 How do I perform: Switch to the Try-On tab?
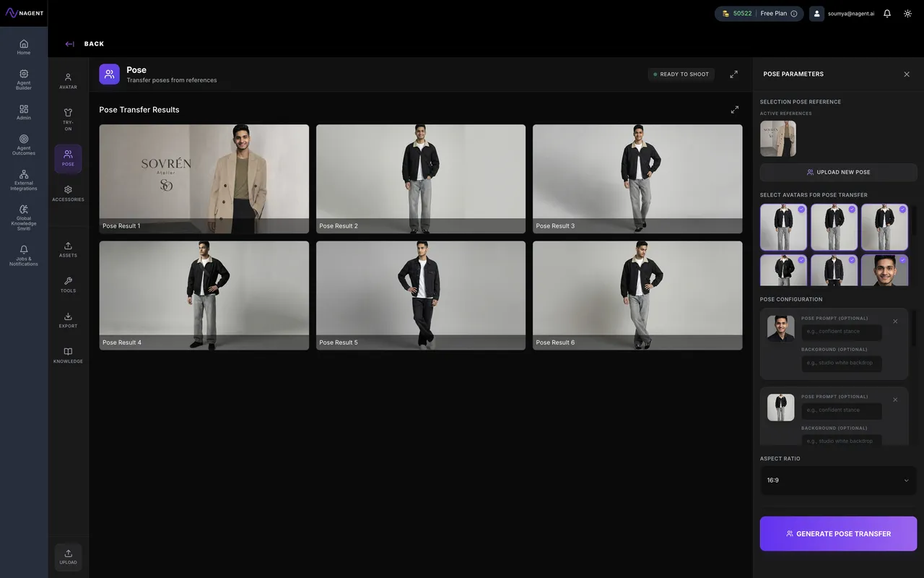(68, 118)
